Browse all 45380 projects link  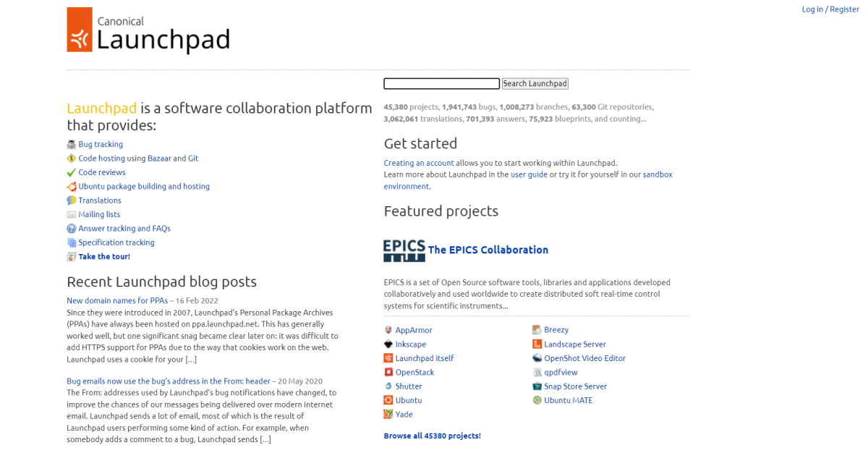pos(433,436)
